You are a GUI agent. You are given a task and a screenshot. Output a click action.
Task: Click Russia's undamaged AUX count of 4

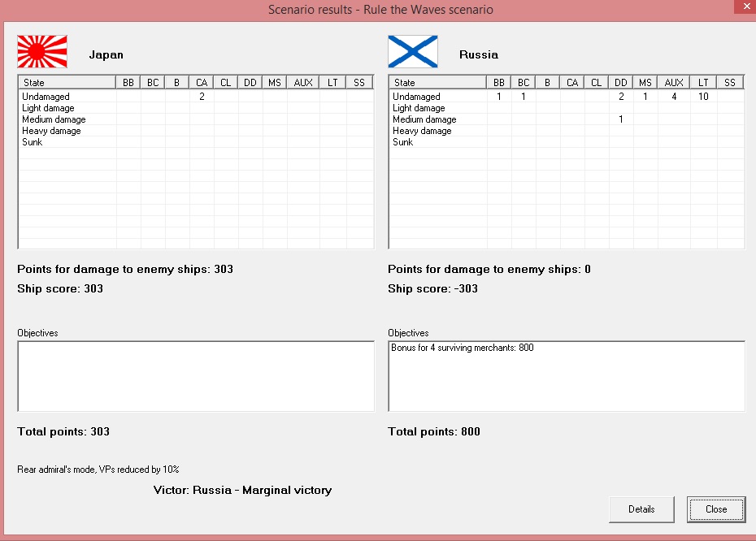point(674,97)
